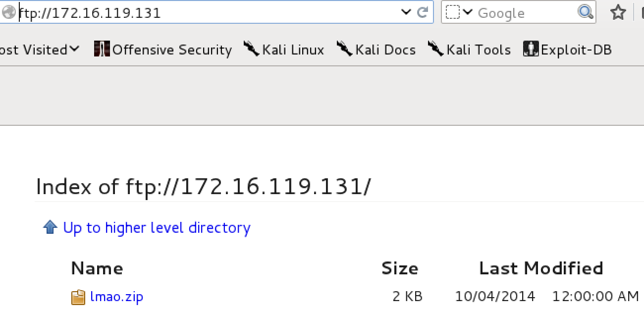644x311 pixels.
Task: Open the Kali Linux bookmark
Action: pos(284,50)
